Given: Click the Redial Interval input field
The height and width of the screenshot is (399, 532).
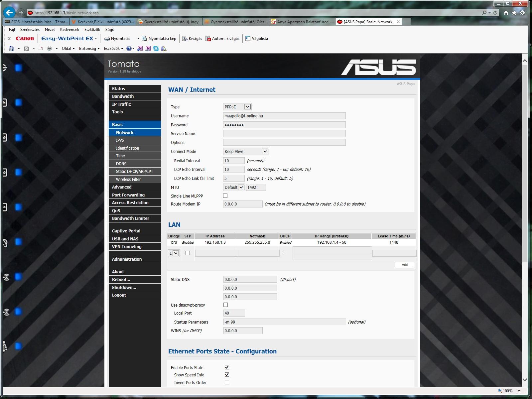Looking at the screenshot, I should point(234,161).
